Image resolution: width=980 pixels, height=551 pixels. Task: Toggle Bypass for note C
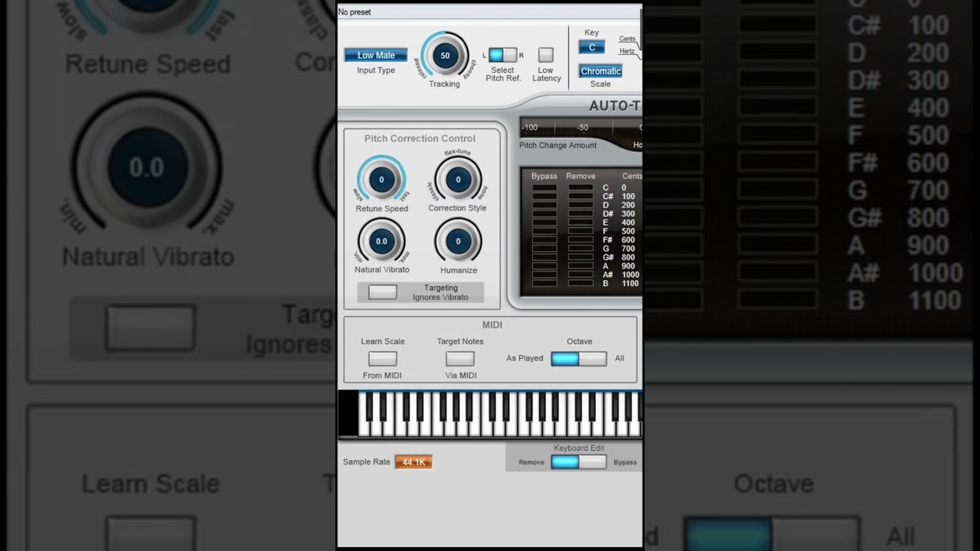click(544, 187)
